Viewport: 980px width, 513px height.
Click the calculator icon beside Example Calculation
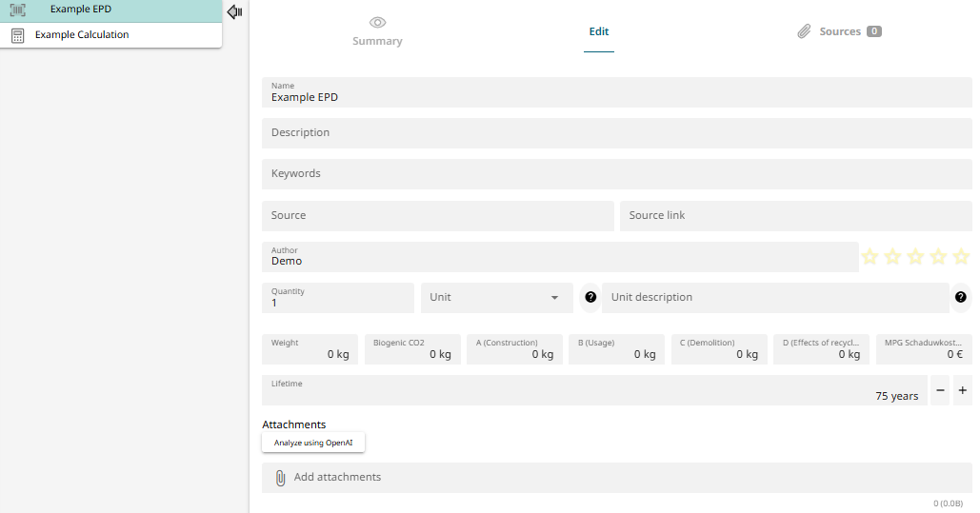point(17,35)
